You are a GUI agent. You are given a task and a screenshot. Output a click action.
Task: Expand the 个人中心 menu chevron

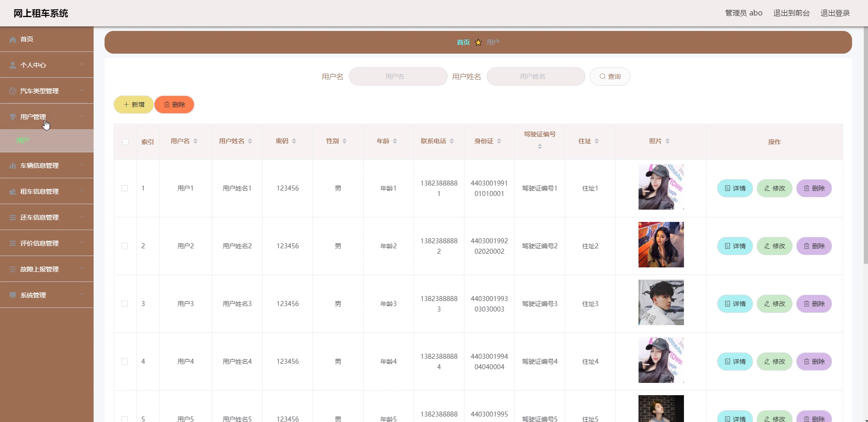coord(82,65)
